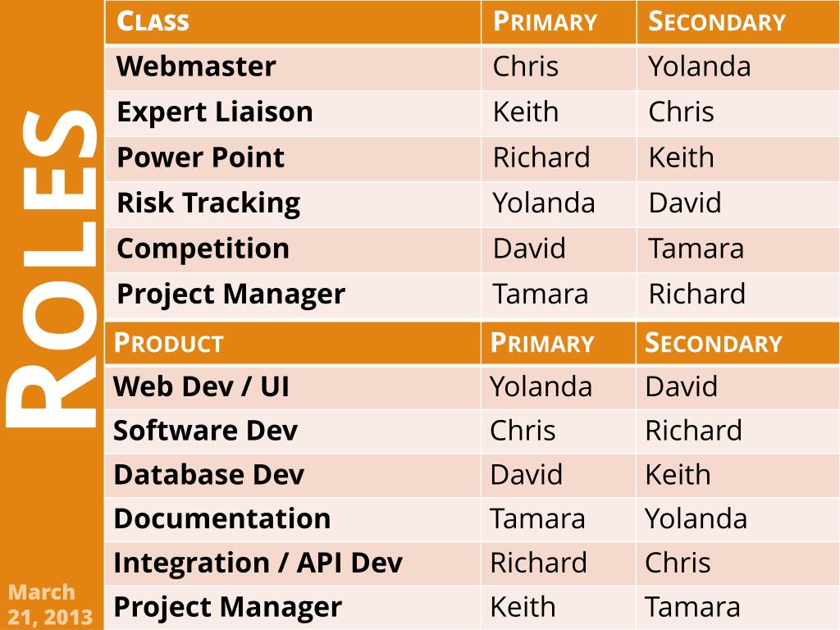This screenshot has width=840, height=630.
Task: Select Integration / API Dev label
Action: [x=258, y=563]
